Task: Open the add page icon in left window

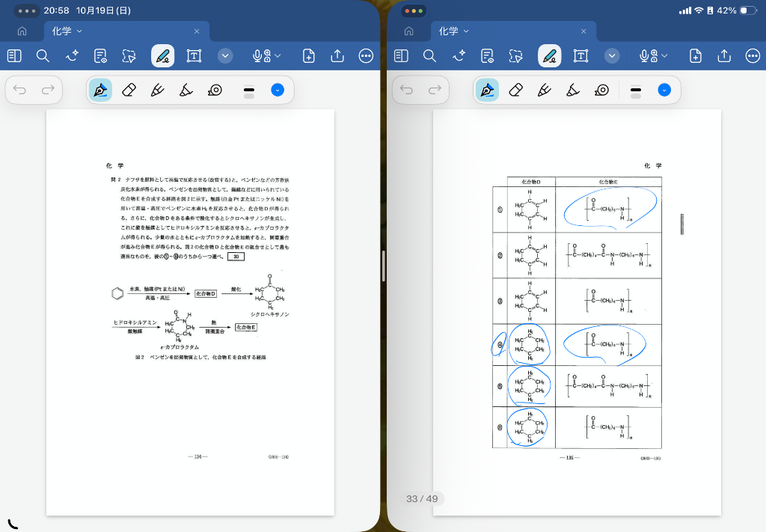Action: (308, 56)
